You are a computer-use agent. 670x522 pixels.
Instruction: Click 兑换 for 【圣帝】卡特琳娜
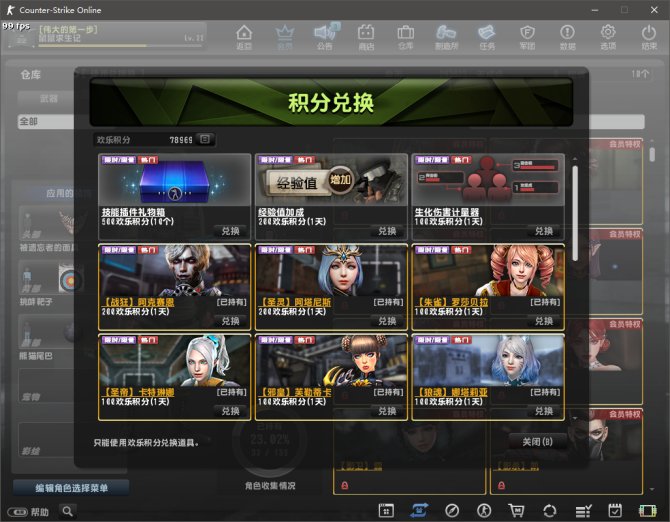tap(230, 411)
